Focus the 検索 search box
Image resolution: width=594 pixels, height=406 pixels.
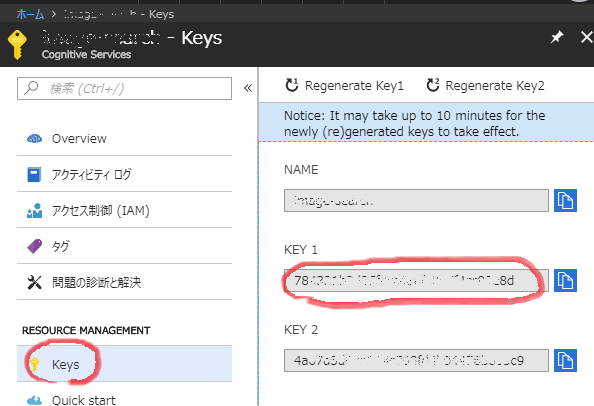point(124,89)
